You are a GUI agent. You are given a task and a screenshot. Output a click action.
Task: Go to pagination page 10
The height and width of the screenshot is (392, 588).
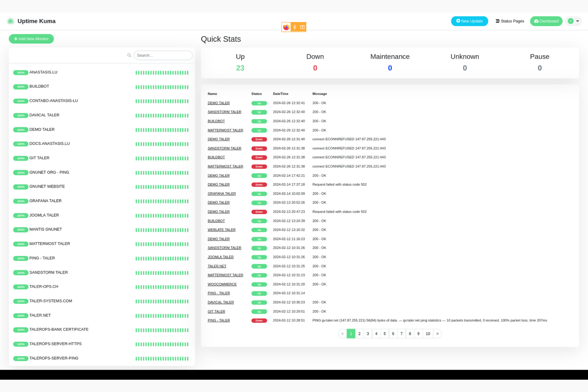pyautogui.click(x=428, y=334)
